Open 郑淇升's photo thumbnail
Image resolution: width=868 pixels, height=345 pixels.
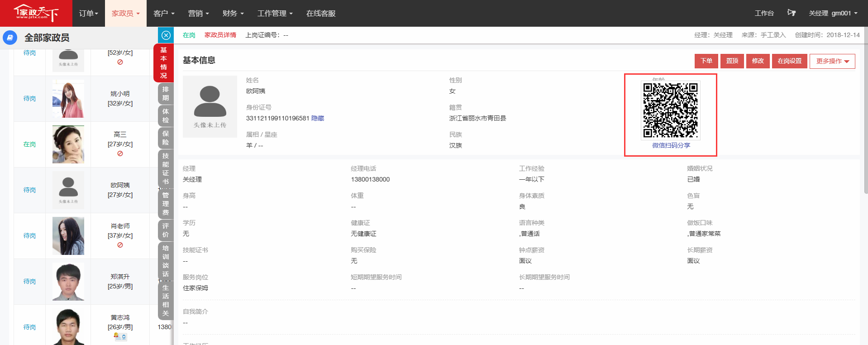[x=68, y=282]
